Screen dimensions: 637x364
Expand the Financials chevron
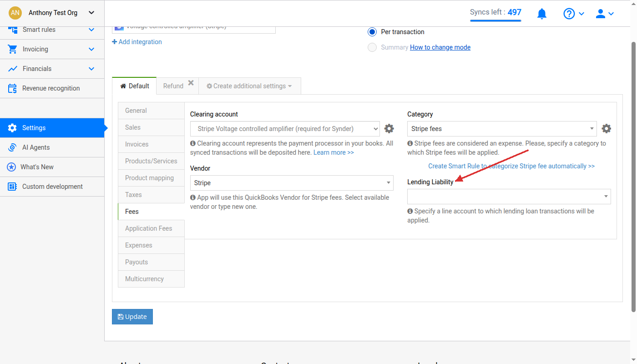point(91,69)
